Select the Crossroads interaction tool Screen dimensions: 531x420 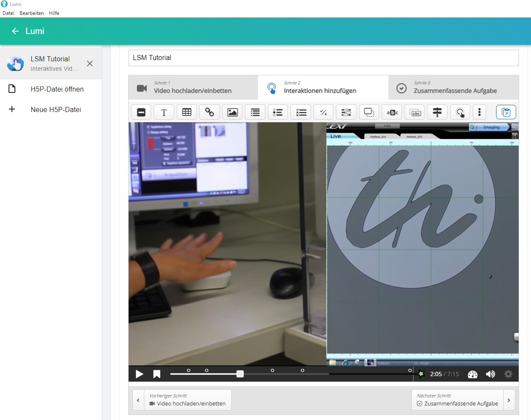coord(437,112)
